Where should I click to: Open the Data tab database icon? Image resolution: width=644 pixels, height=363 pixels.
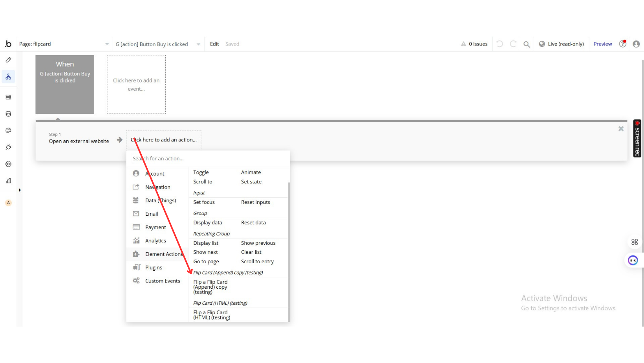click(8, 114)
